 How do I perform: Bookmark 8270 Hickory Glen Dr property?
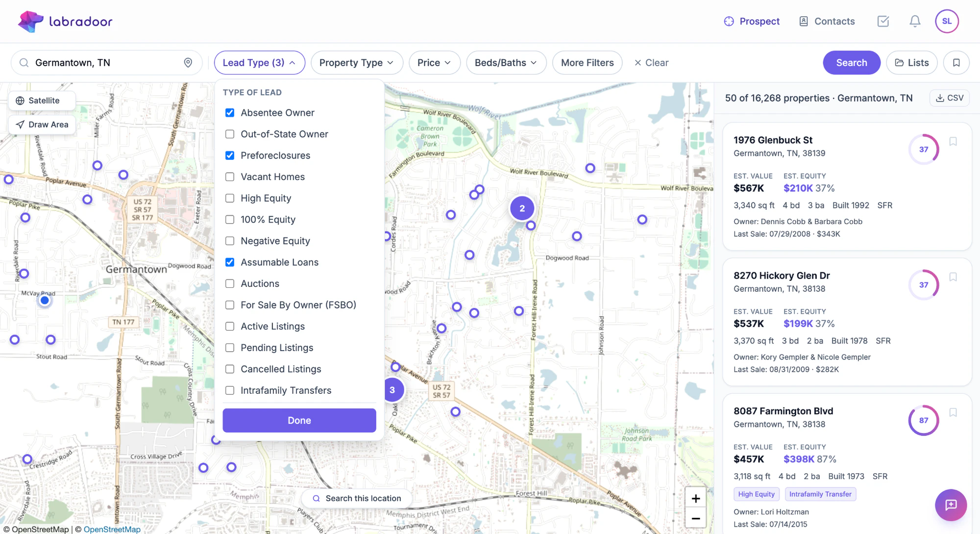(953, 277)
